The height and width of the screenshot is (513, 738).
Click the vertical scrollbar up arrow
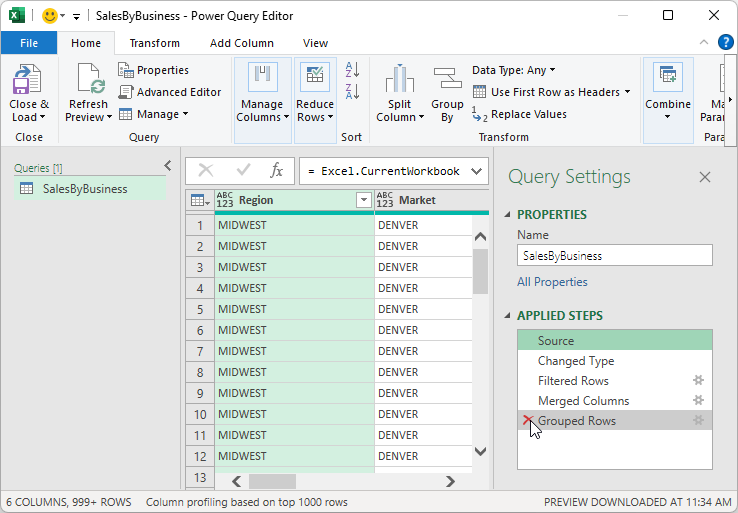coord(480,237)
